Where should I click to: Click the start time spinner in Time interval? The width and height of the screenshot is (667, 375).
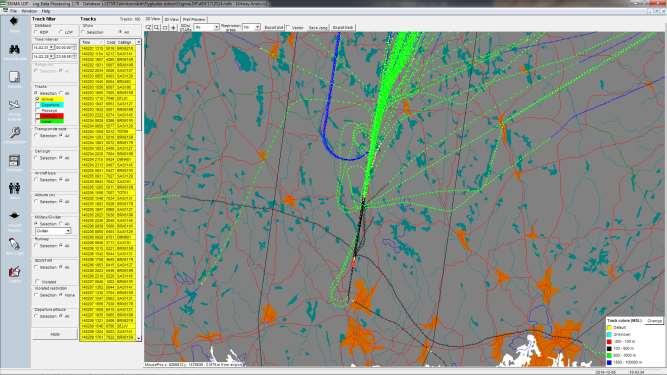coord(74,48)
